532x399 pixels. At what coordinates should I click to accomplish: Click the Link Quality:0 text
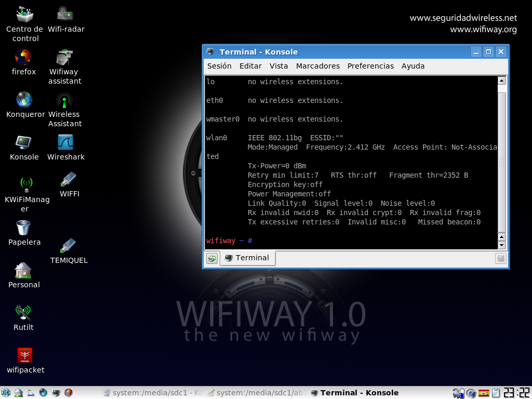(276, 203)
